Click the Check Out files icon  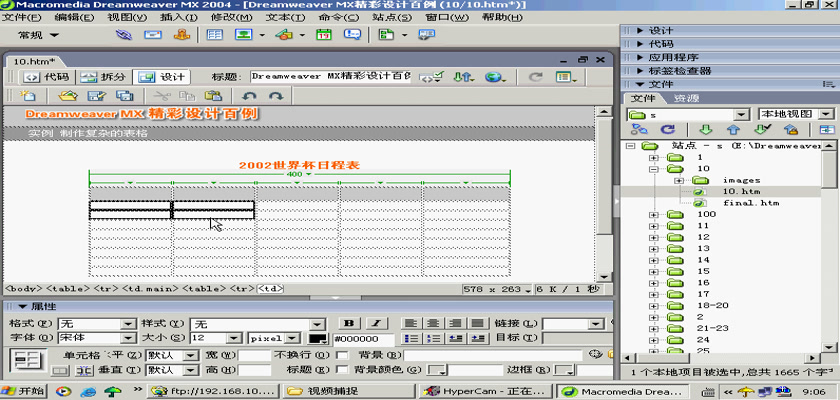click(x=761, y=129)
